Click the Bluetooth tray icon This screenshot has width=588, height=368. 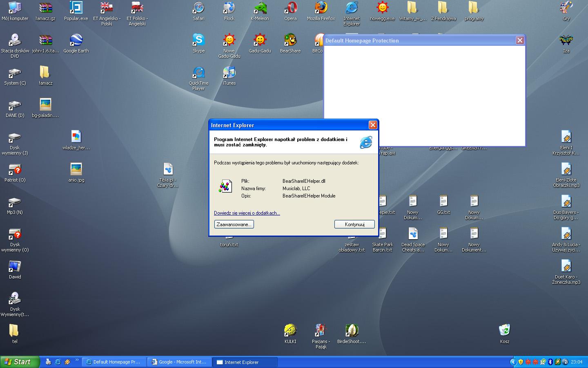[x=550, y=362]
